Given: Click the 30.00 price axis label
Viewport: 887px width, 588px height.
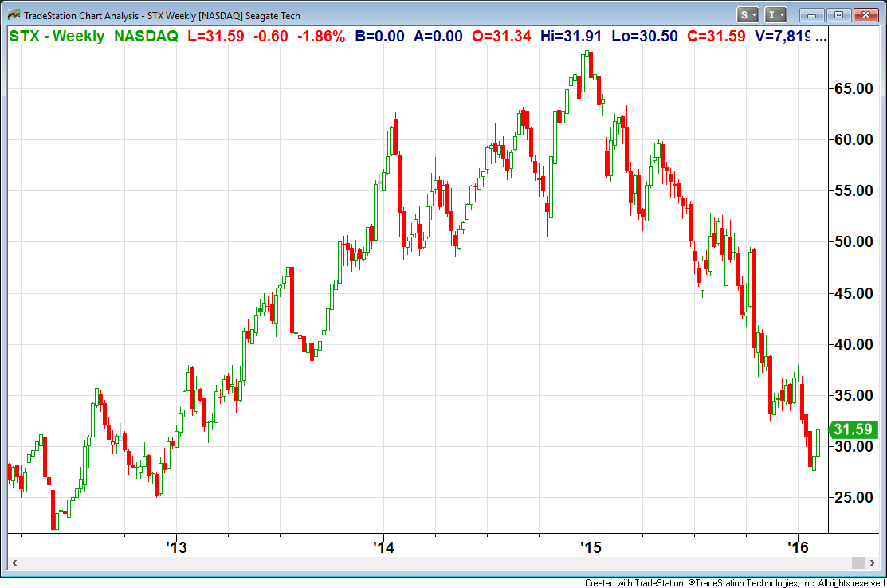Looking at the screenshot, I should (x=854, y=446).
